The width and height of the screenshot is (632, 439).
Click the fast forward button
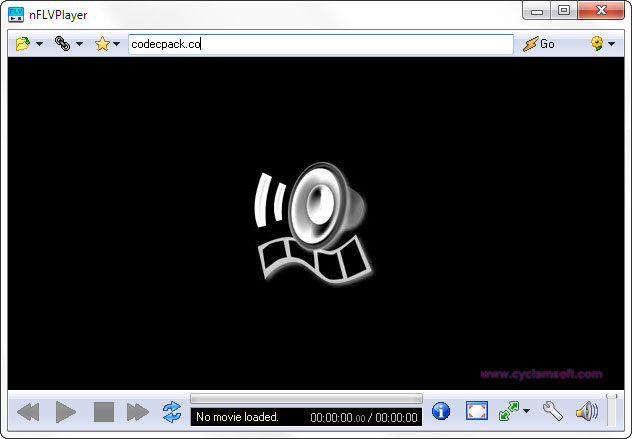tap(138, 412)
